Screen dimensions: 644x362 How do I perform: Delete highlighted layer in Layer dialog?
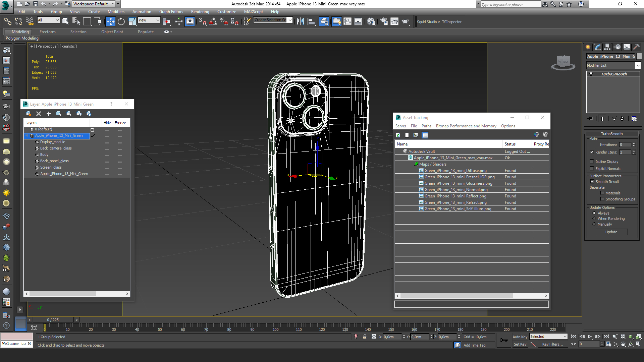point(39,114)
